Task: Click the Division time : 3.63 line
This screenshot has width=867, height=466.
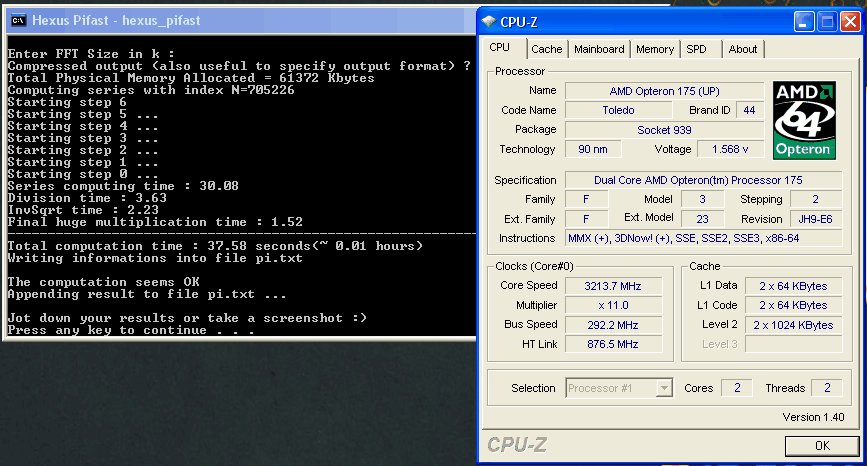Action: click(x=87, y=198)
